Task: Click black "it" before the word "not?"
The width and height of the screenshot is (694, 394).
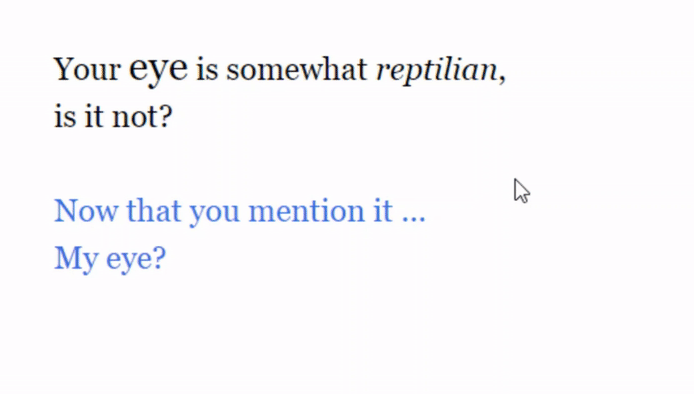Action: [94, 117]
